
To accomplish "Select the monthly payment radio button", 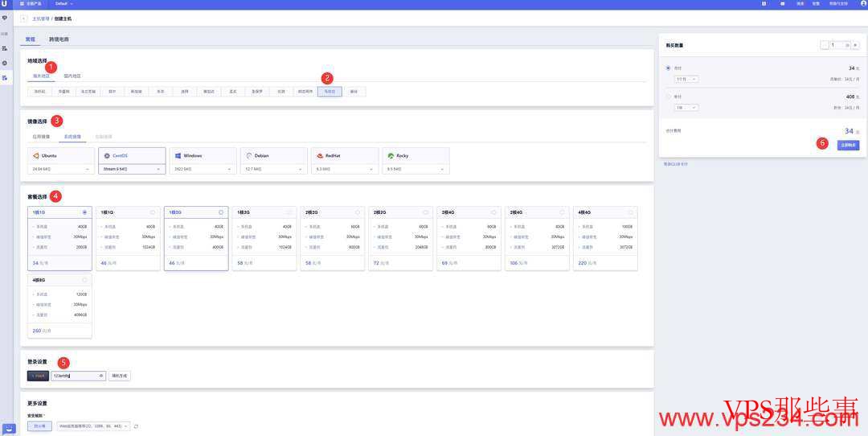I will click(668, 68).
